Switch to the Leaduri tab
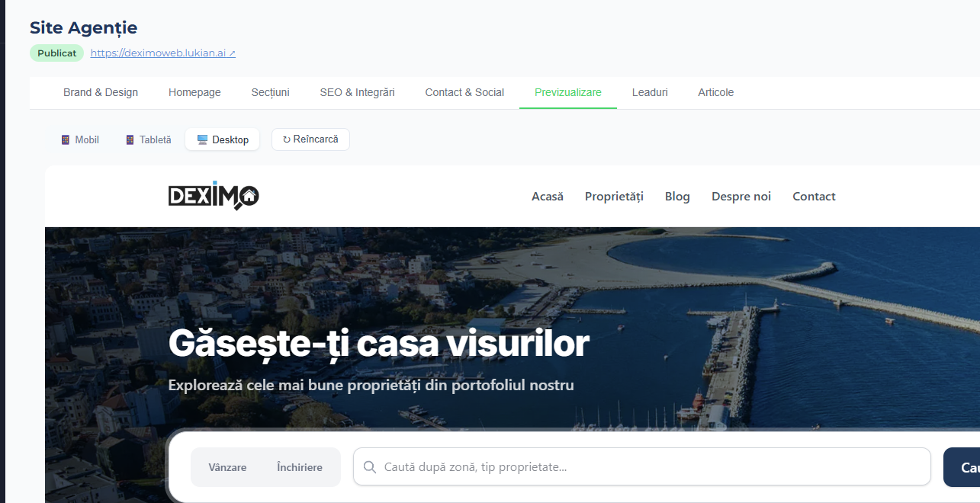The width and height of the screenshot is (980, 503). pos(650,91)
